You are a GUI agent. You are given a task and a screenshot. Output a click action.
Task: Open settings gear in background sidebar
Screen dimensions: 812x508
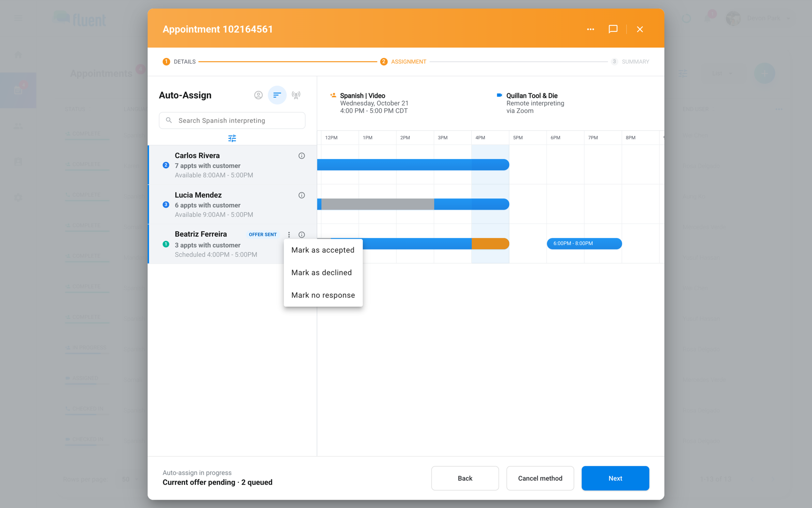click(x=18, y=198)
